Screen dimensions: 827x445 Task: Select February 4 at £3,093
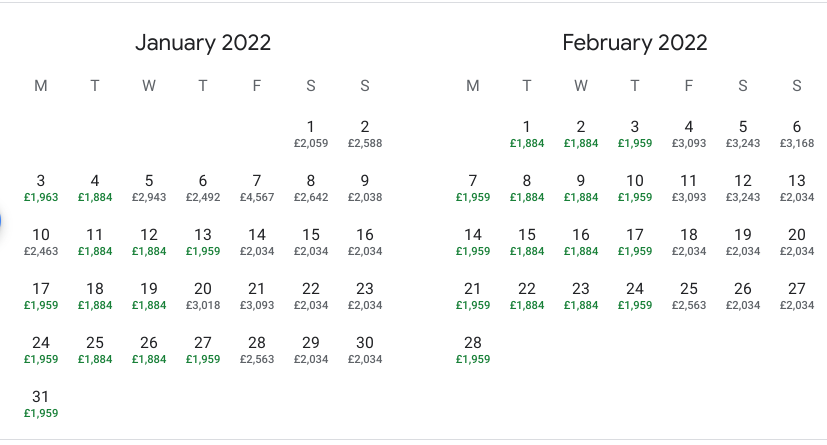689,133
